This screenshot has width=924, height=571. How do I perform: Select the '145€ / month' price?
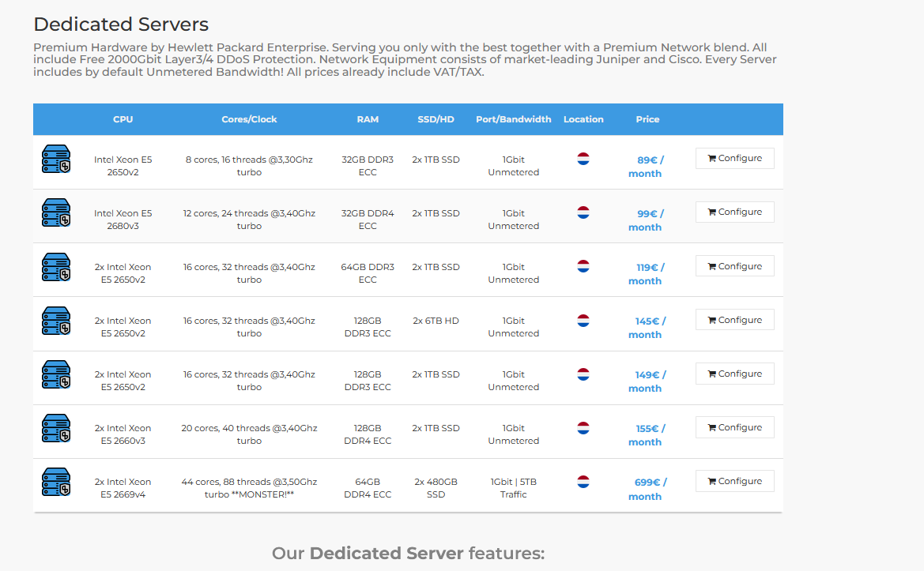647,328
